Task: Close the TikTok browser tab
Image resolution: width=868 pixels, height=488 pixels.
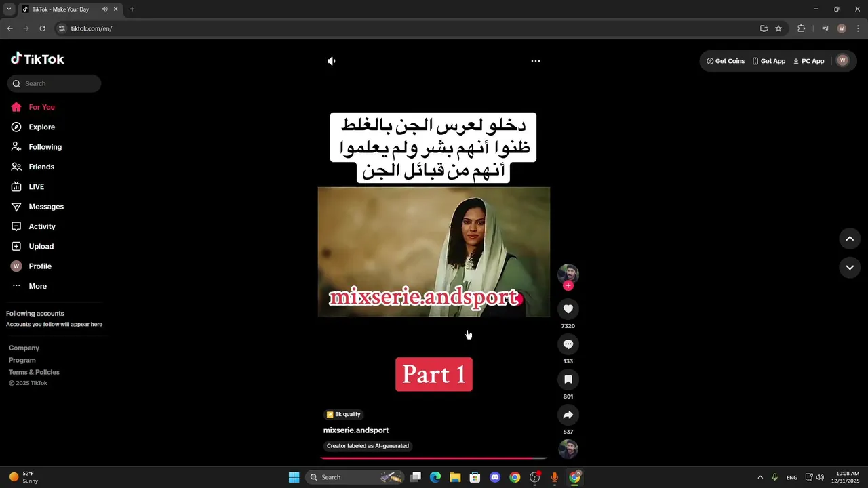Action: coord(115,9)
